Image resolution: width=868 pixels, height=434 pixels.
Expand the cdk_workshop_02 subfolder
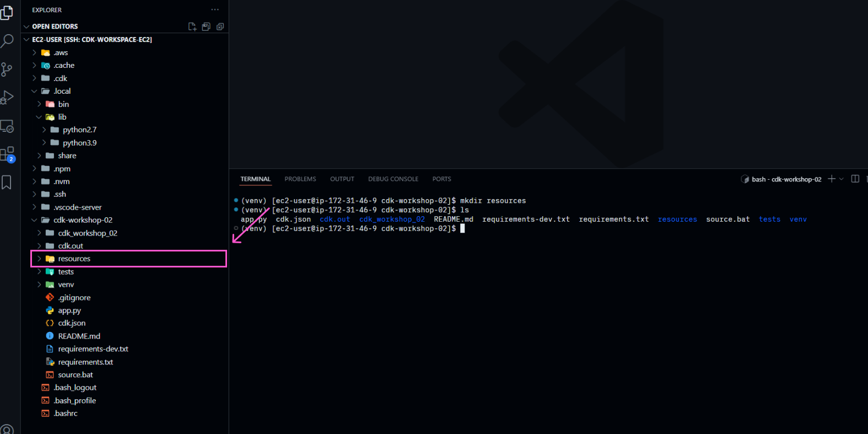pos(39,233)
